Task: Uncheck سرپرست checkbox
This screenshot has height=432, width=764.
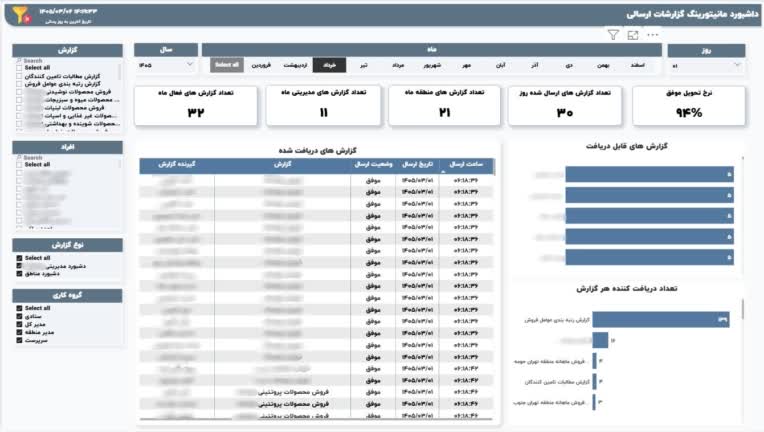Action: click(19, 340)
